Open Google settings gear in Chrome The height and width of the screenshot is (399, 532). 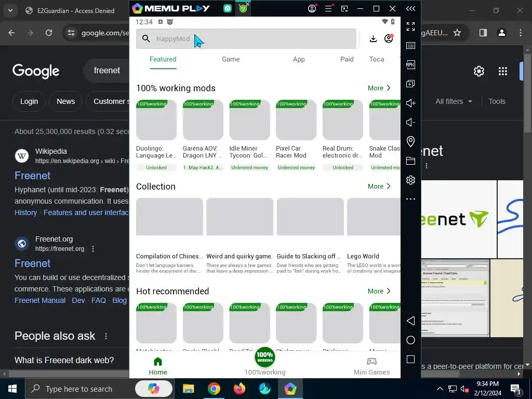[x=478, y=71]
